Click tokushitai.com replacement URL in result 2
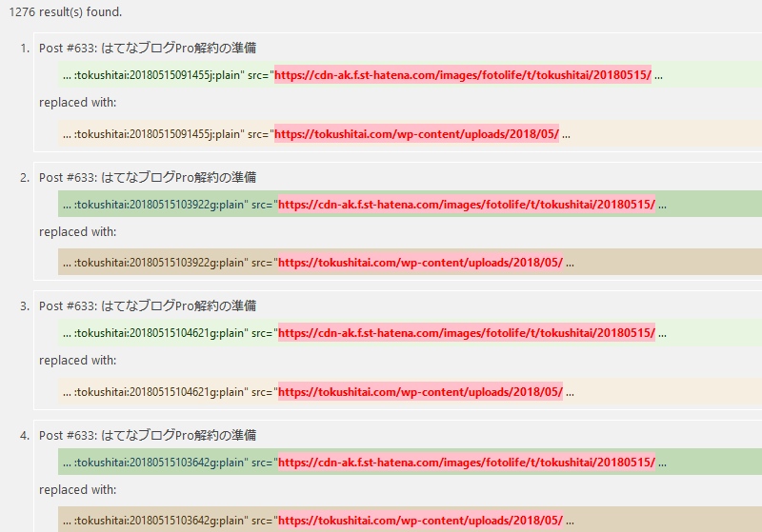762x532 pixels. [x=420, y=263]
